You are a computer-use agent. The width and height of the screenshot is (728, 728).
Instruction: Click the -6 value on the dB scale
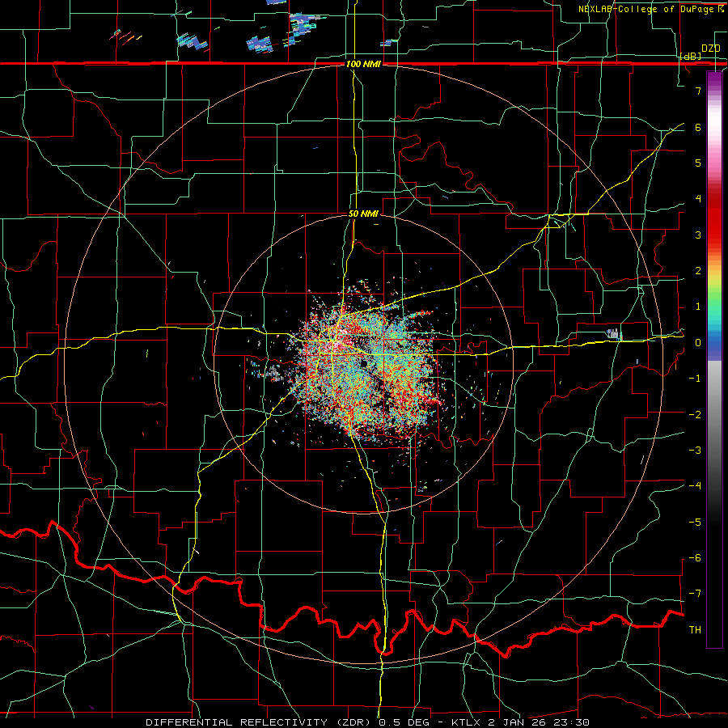tap(695, 558)
